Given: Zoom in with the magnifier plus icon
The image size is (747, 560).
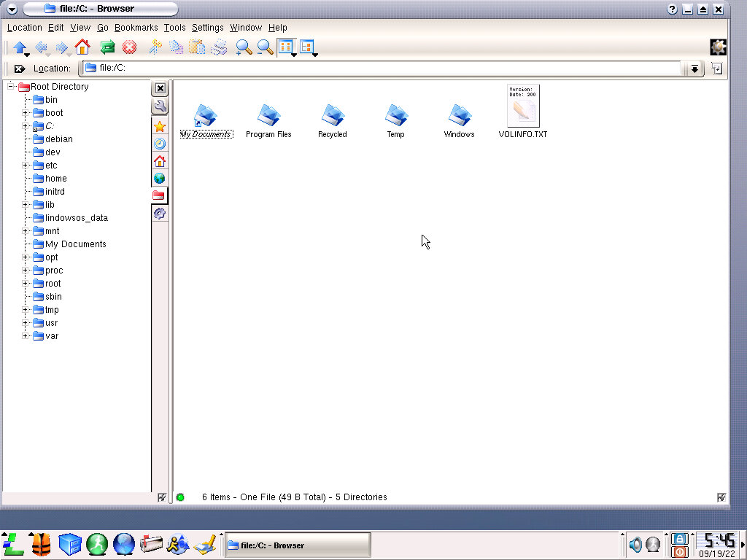Looking at the screenshot, I should click(244, 47).
